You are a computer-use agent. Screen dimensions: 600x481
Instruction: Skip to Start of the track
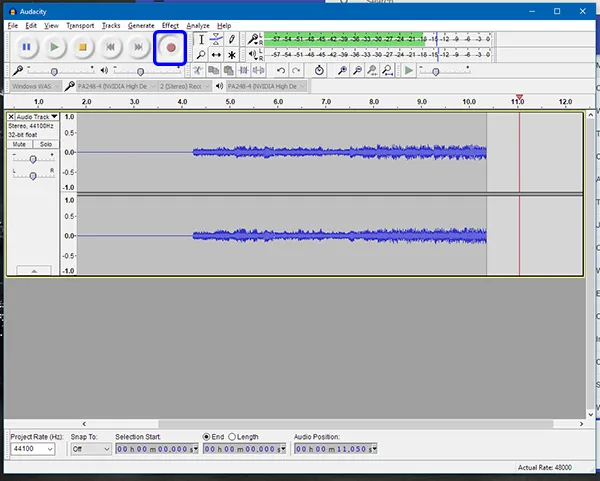[111, 47]
